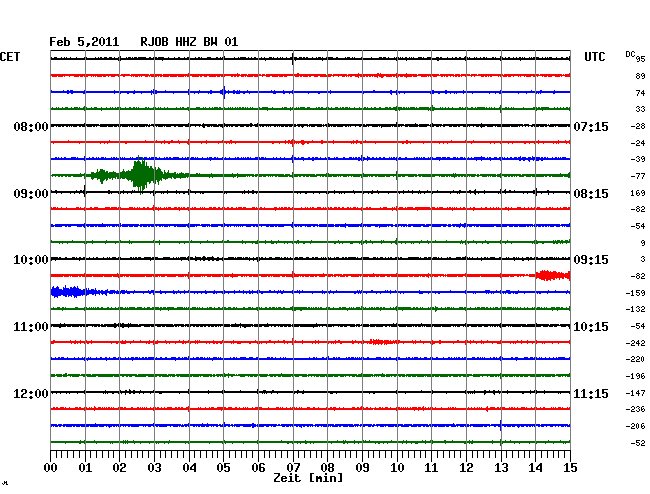Viewport: 650px width, 494px height.
Task: Select the DC value -242
Action: click(635, 343)
